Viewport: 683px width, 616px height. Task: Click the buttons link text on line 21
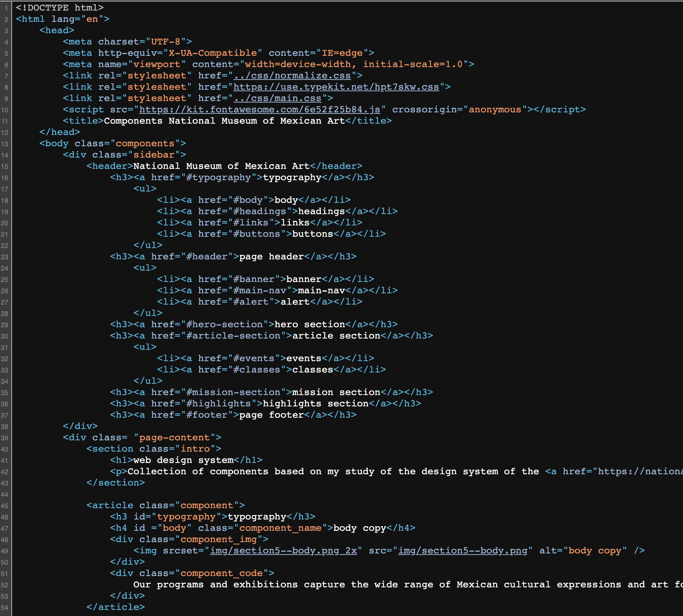coord(313,234)
